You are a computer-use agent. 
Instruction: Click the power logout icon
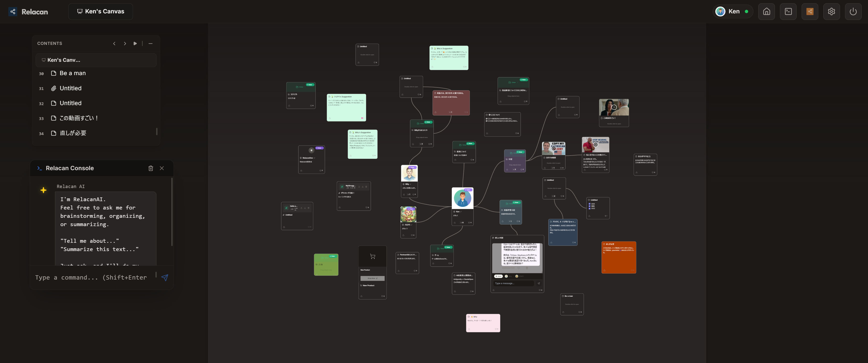pyautogui.click(x=853, y=11)
